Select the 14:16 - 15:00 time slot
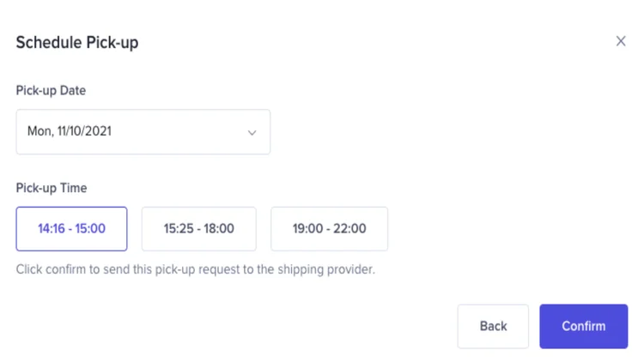 click(71, 229)
